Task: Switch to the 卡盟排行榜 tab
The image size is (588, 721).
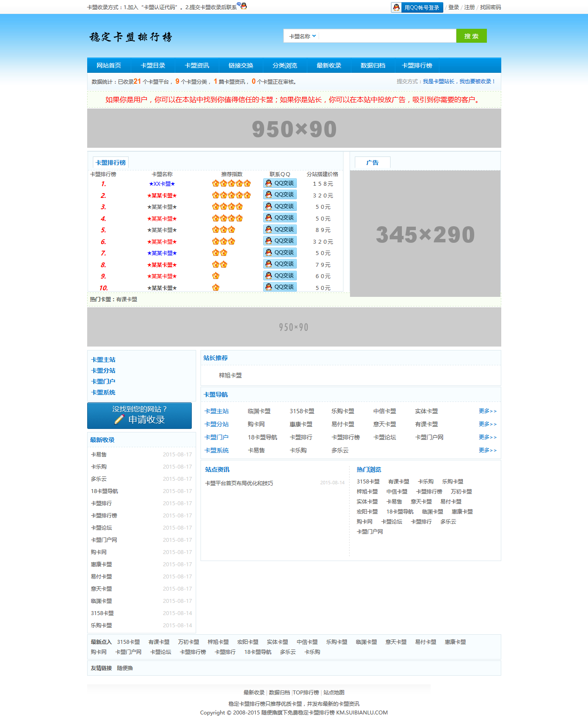Action: 111,163
